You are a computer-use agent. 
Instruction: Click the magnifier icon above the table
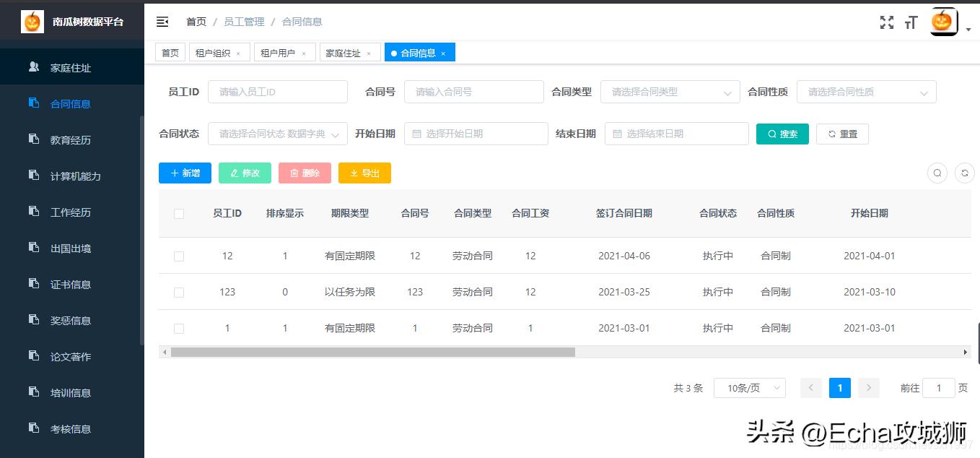(x=937, y=173)
